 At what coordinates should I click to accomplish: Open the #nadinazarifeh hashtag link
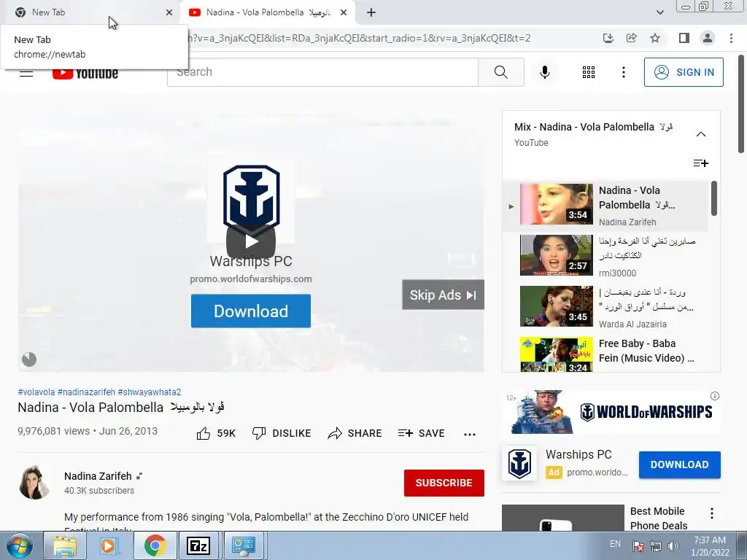pos(86,392)
